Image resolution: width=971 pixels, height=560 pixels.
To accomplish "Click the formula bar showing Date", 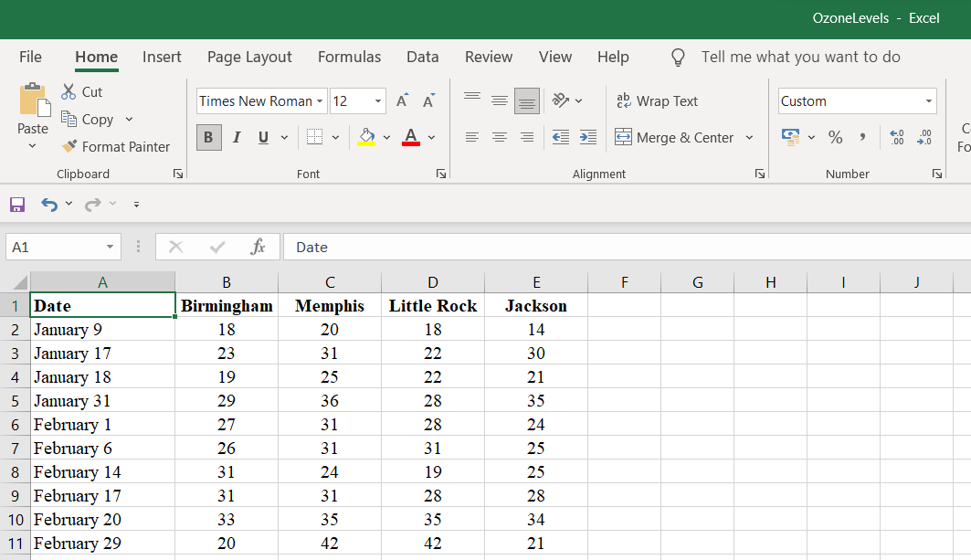I will (627, 247).
